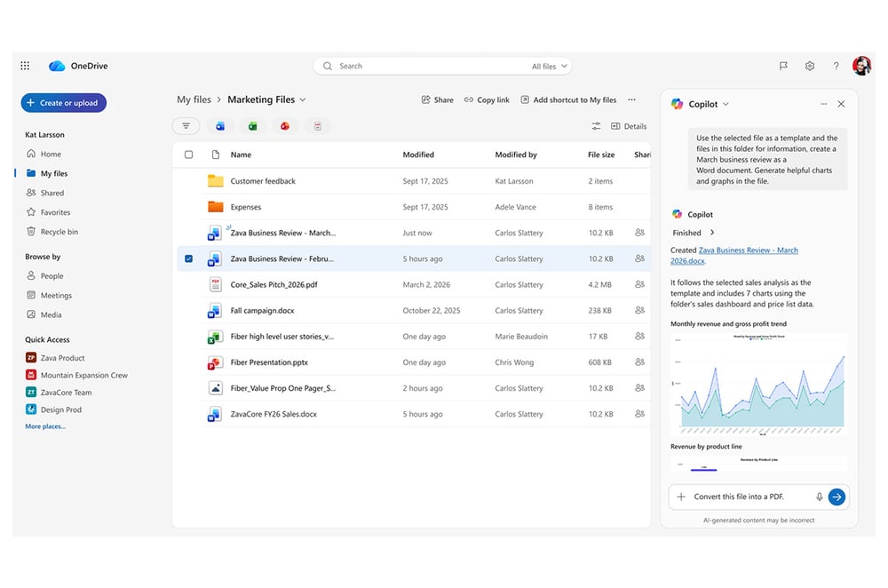This screenshot has height=588, width=888.
Task: Open the Zava Business Review - March 2026.docx link
Action: [x=734, y=256]
